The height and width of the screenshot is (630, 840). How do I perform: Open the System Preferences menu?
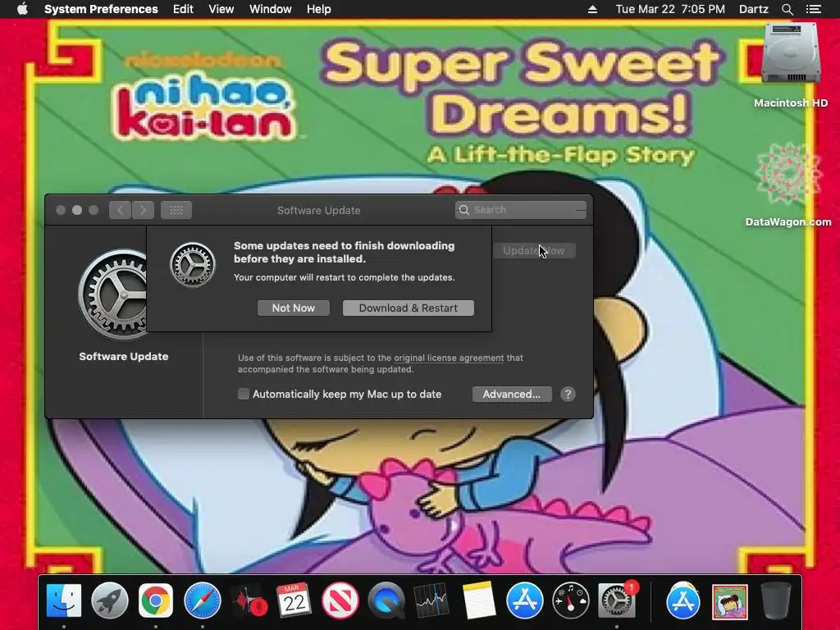101,9
